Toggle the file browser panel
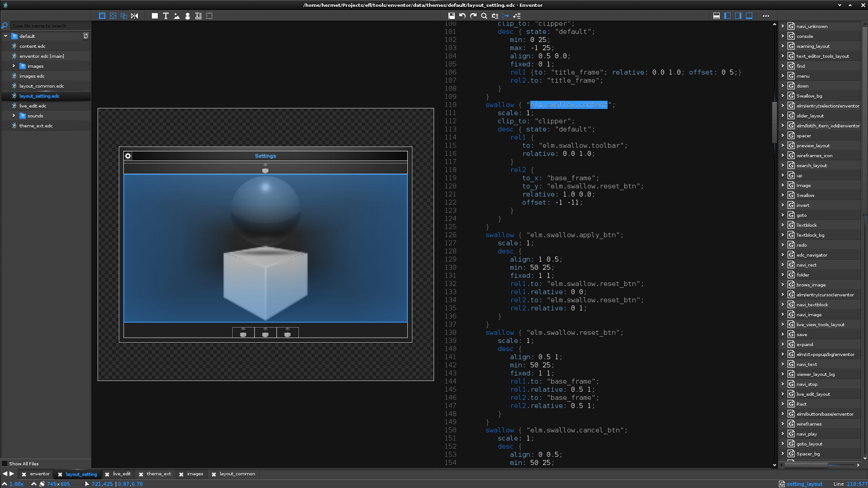The height and width of the screenshot is (488, 868). (727, 16)
